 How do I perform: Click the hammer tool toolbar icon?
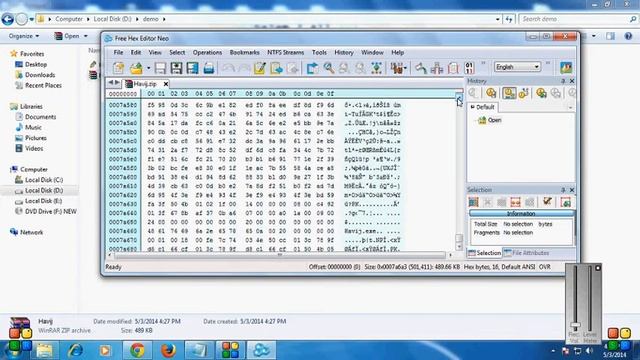coord(420,68)
